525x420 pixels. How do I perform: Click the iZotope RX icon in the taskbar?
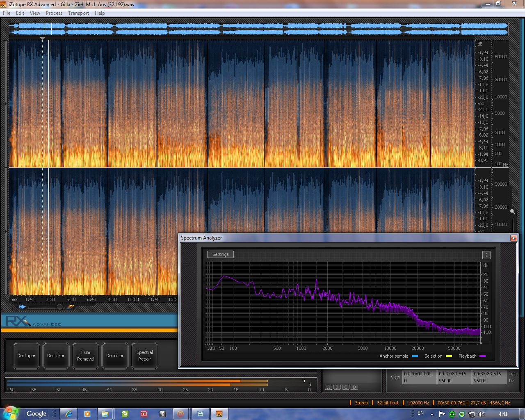click(x=219, y=414)
